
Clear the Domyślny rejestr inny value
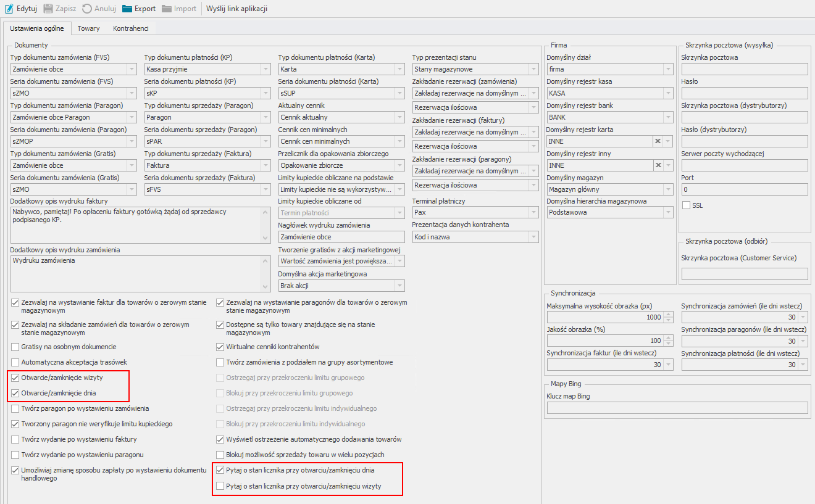[658, 165]
